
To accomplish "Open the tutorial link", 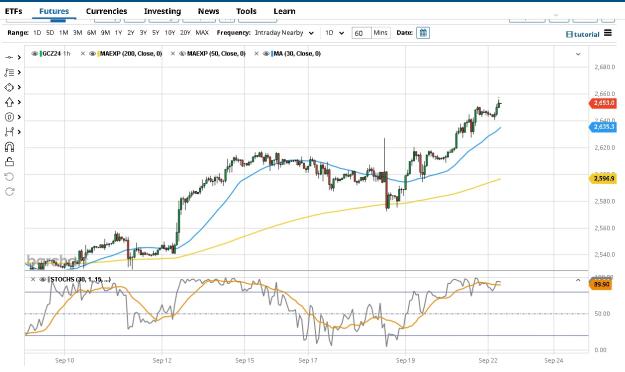I will 583,34.
